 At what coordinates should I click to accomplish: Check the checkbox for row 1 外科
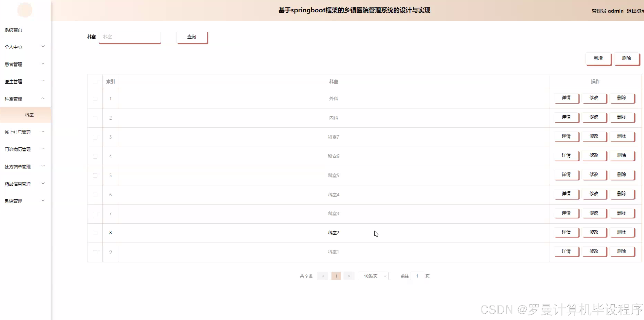[x=95, y=99]
